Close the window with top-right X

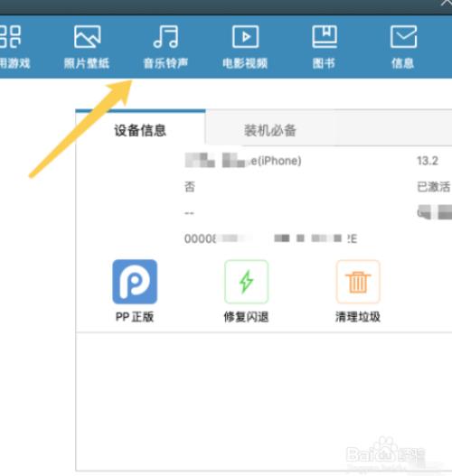coord(447,3)
